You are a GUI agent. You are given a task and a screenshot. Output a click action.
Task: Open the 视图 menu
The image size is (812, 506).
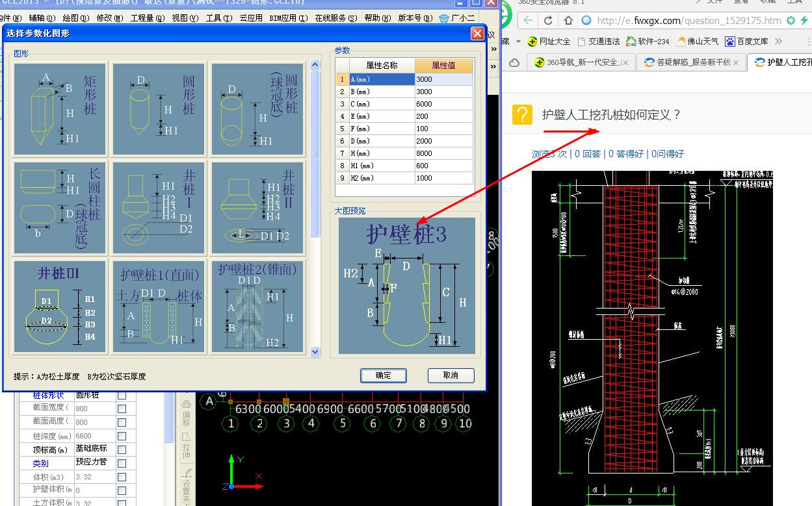[x=186, y=18]
